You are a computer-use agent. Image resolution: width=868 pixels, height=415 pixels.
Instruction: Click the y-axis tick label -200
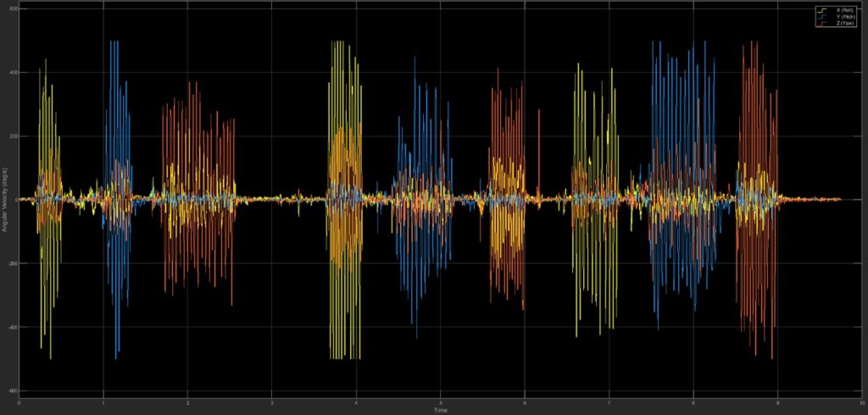(12, 263)
